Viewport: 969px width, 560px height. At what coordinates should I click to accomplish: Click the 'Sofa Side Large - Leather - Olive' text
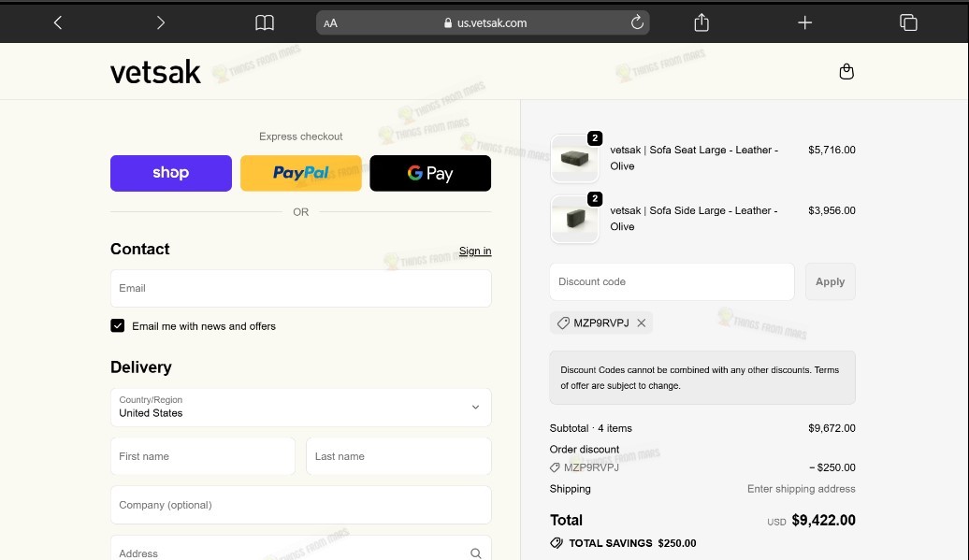[693, 219]
